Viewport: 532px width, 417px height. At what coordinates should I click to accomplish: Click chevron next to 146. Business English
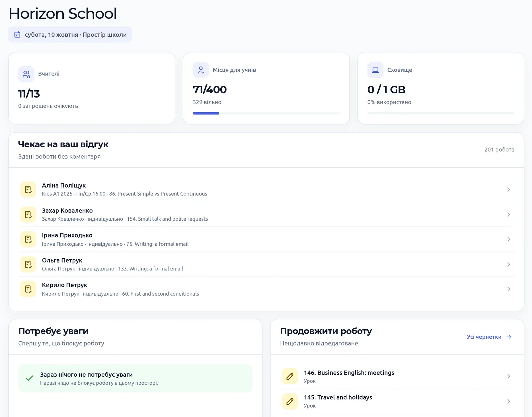[x=509, y=376]
